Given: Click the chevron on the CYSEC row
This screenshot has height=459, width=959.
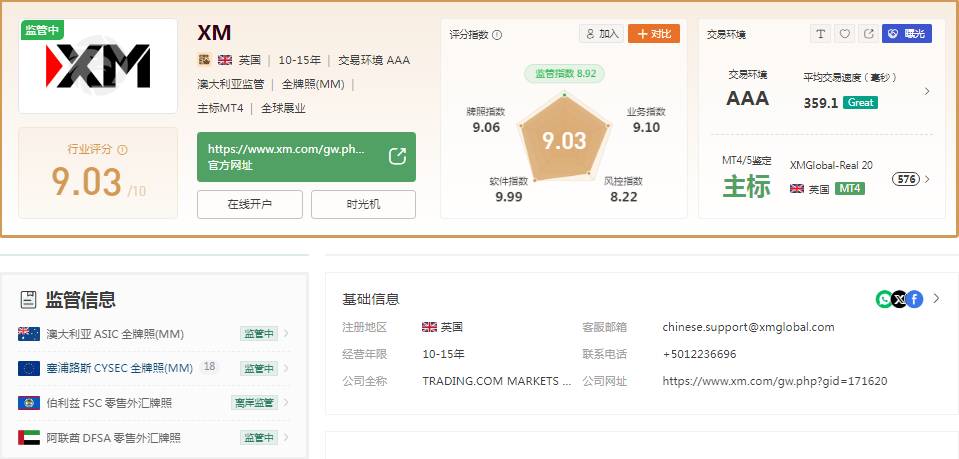Looking at the screenshot, I should pyautogui.click(x=286, y=368).
